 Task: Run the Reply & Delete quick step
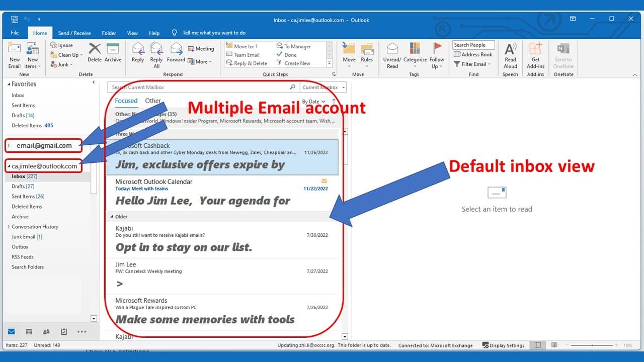pyautogui.click(x=247, y=63)
